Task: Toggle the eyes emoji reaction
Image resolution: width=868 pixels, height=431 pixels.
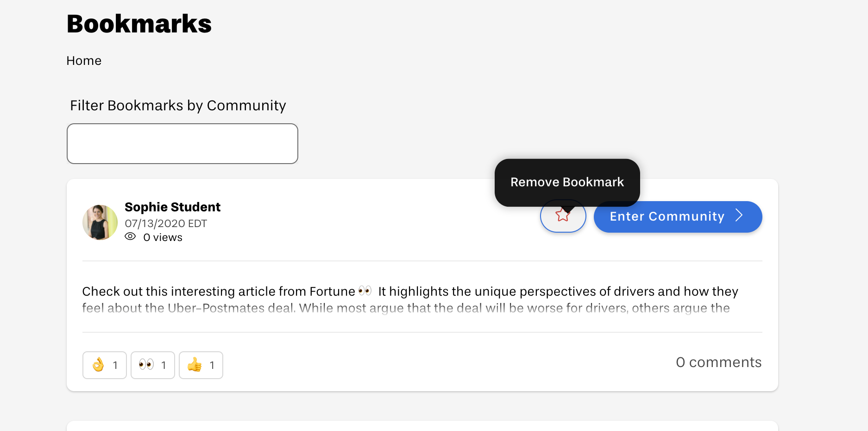Action: pyautogui.click(x=153, y=365)
